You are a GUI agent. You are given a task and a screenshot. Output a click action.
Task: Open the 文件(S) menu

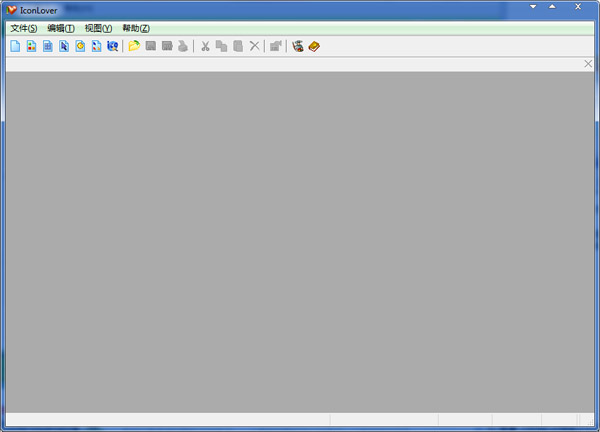[24, 28]
